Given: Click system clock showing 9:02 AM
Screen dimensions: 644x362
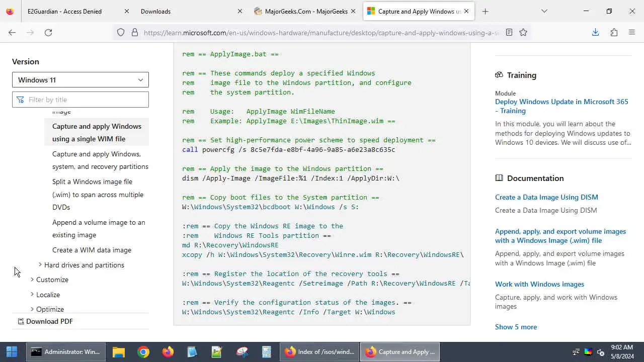Looking at the screenshot, I should coord(622,351).
